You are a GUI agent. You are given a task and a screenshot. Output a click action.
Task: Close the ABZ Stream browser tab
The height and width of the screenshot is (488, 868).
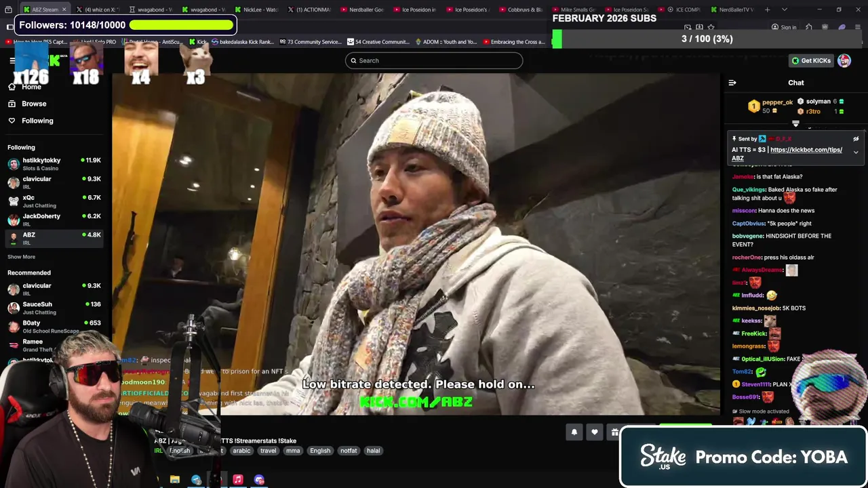(x=64, y=9)
